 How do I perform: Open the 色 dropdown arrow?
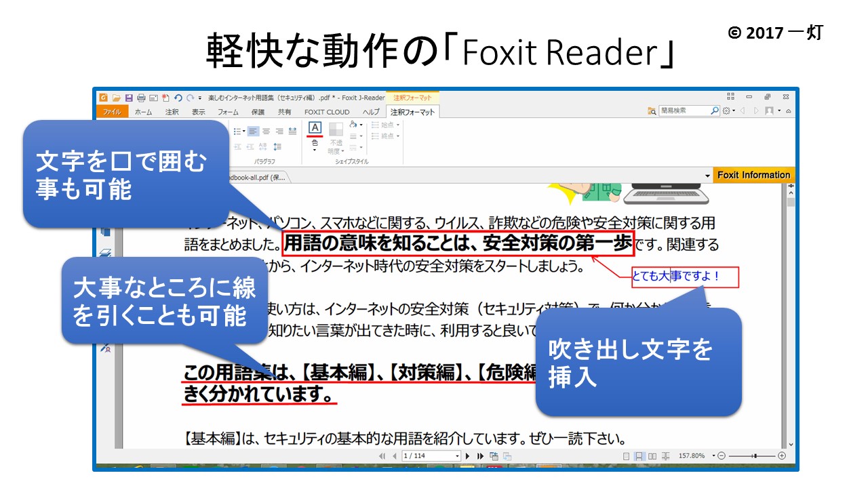click(315, 150)
